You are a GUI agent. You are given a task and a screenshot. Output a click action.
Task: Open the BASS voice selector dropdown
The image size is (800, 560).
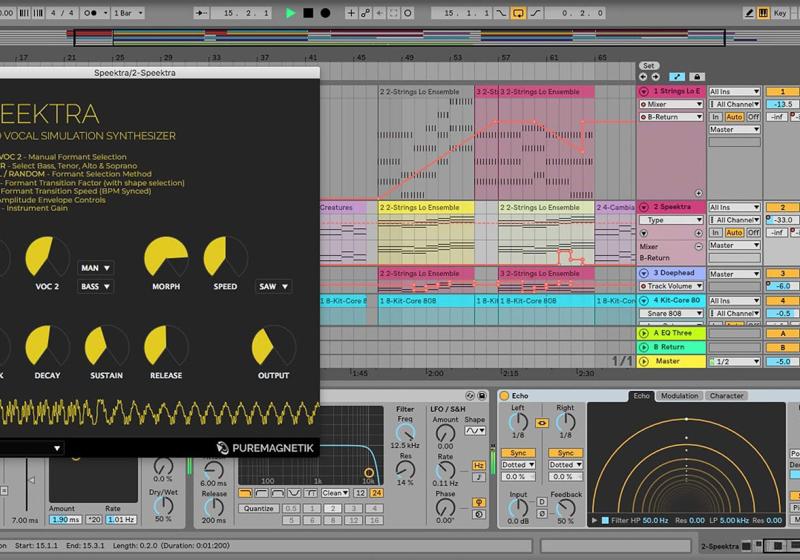(x=96, y=286)
